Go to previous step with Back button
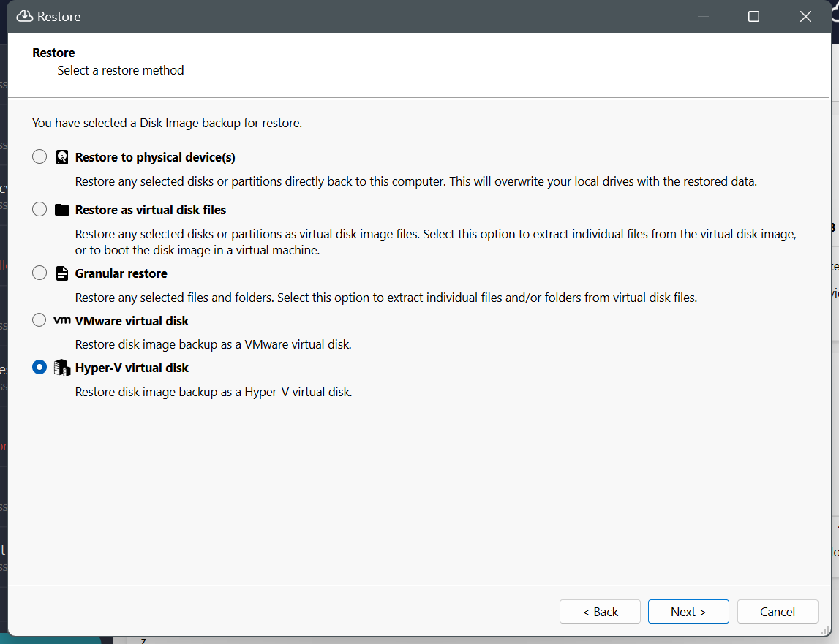Image resolution: width=839 pixels, height=644 pixels. (600, 612)
